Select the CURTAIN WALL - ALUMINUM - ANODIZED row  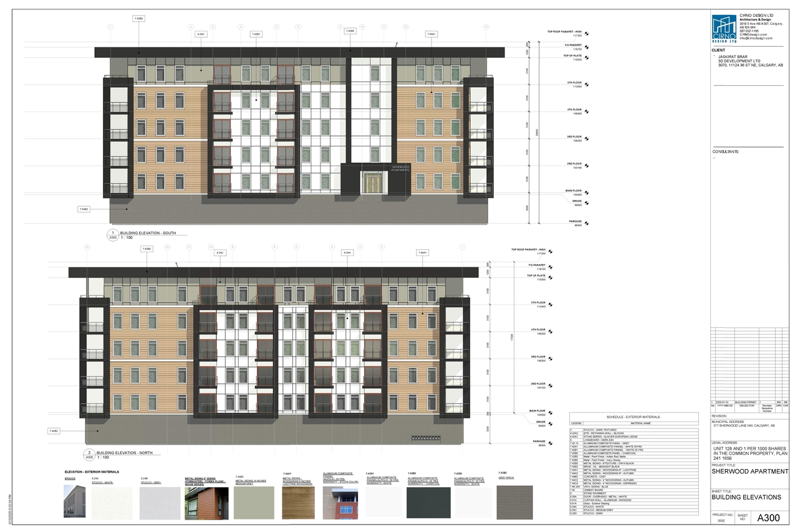coord(633,500)
